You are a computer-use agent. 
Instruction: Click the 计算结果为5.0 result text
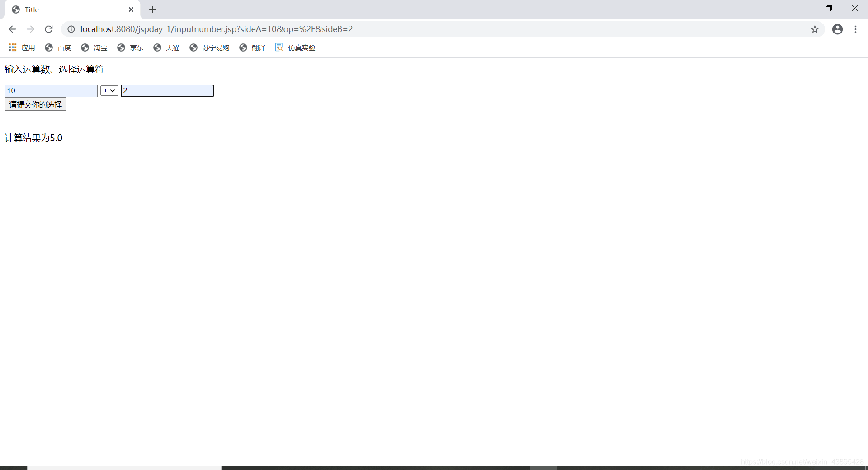click(33, 138)
